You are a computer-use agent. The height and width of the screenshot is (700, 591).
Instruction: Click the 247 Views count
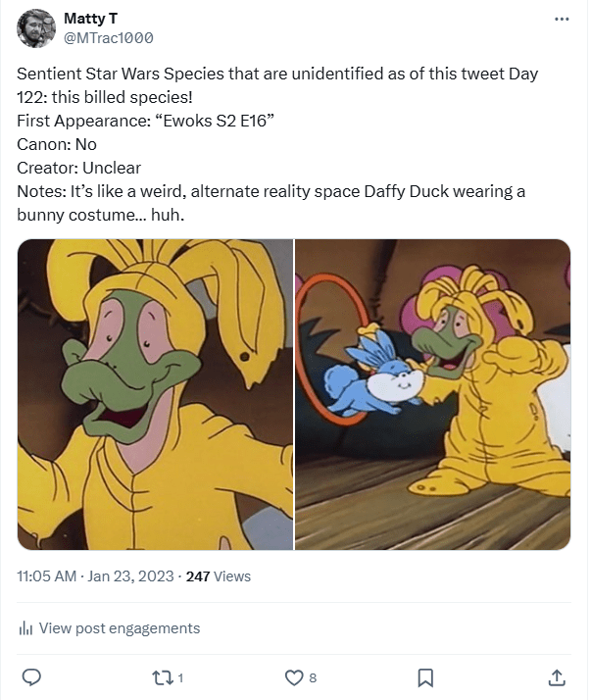[218, 576]
